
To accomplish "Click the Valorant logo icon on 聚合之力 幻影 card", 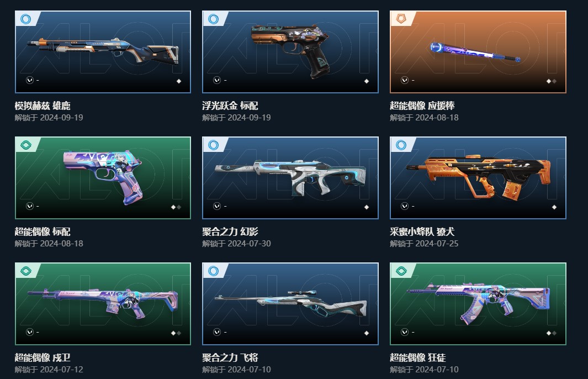I will [217, 206].
